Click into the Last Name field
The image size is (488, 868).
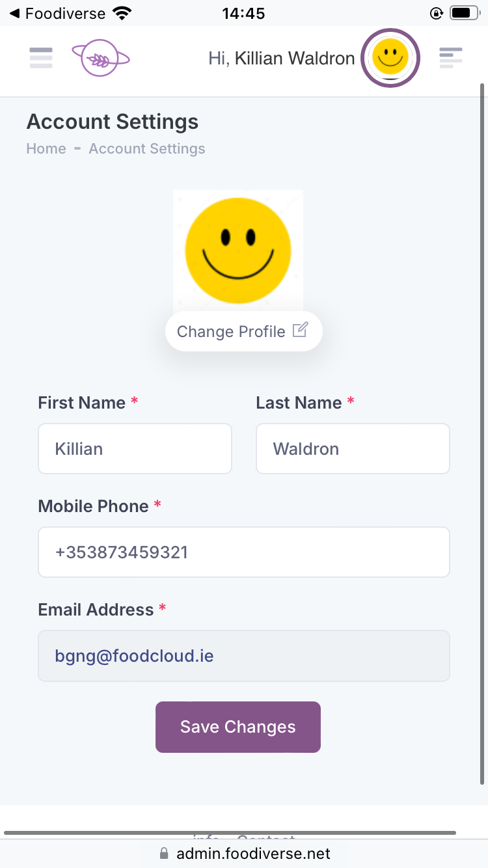353,449
